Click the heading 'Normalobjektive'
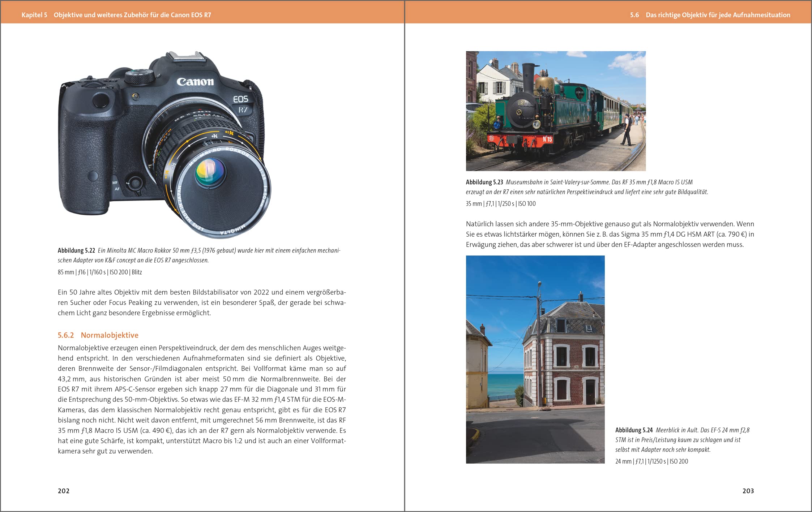 click(x=110, y=335)
